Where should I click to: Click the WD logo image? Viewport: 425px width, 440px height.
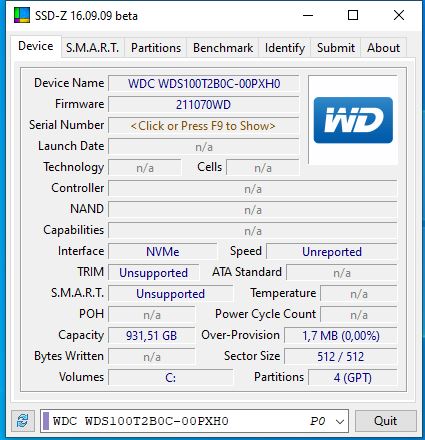pyautogui.click(x=353, y=120)
